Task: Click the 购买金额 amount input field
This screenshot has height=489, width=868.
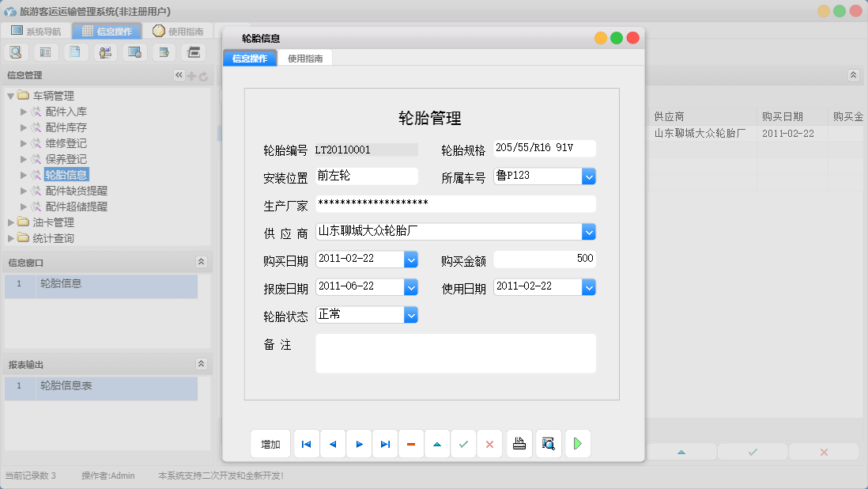Action: click(x=545, y=259)
